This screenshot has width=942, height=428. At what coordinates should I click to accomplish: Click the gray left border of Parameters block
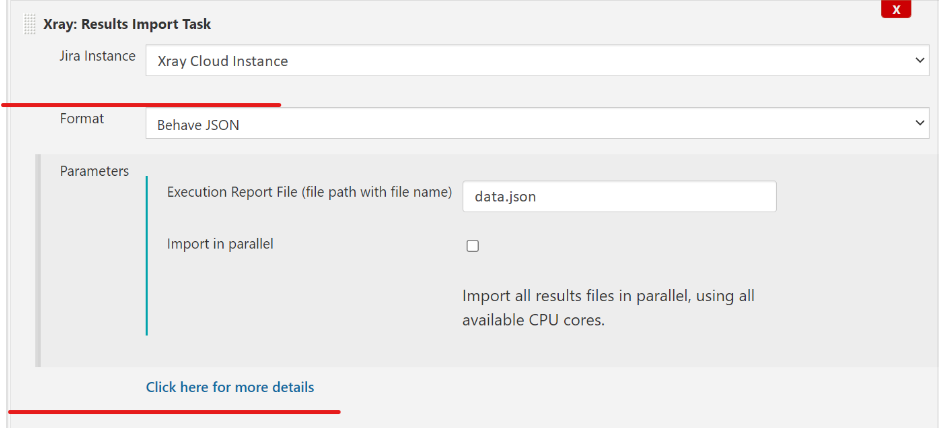click(38, 260)
